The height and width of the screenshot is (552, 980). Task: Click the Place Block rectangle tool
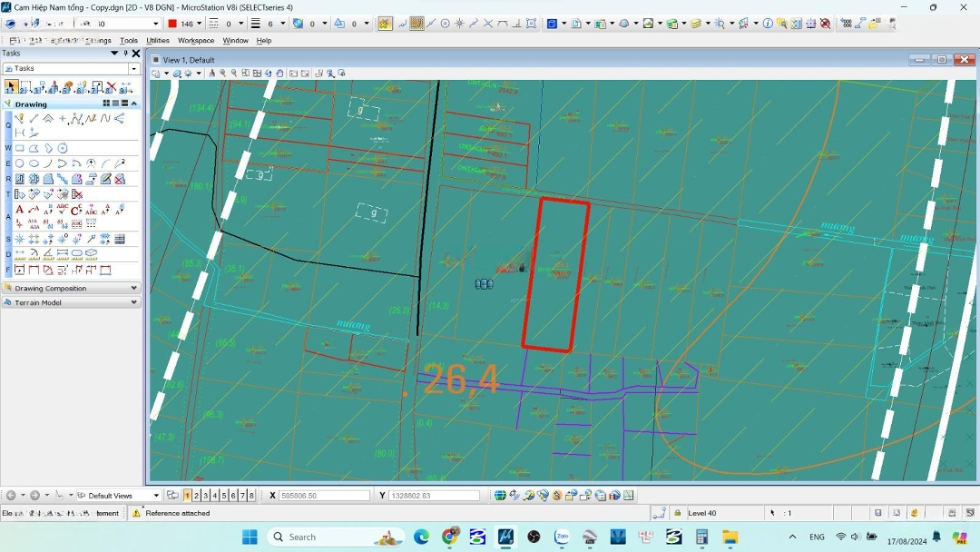(x=20, y=149)
